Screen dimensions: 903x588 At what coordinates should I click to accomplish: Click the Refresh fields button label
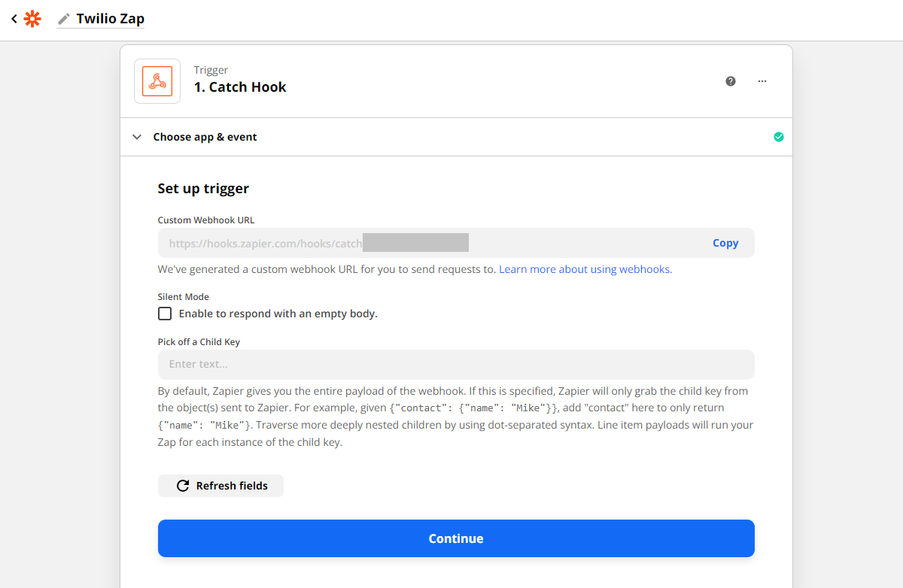232,486
